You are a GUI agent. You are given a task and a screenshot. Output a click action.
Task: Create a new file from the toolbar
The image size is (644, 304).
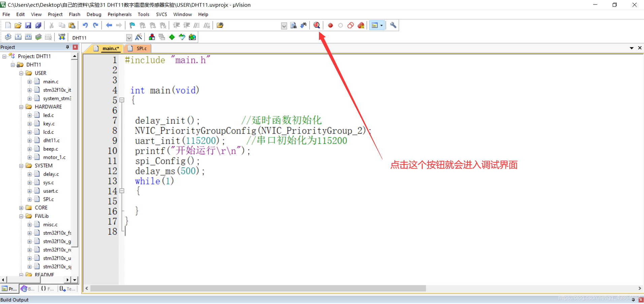[8, 25]
